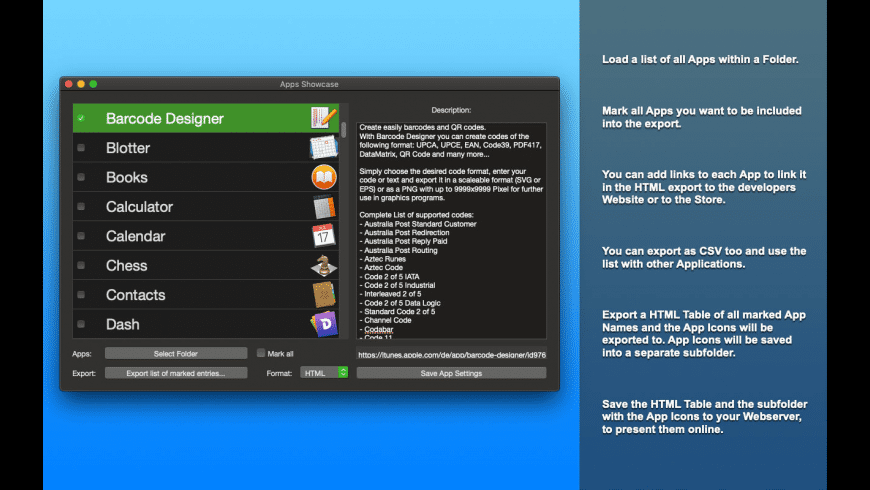Enable the Mark all checkbox
870x490 pixels.
261,353
